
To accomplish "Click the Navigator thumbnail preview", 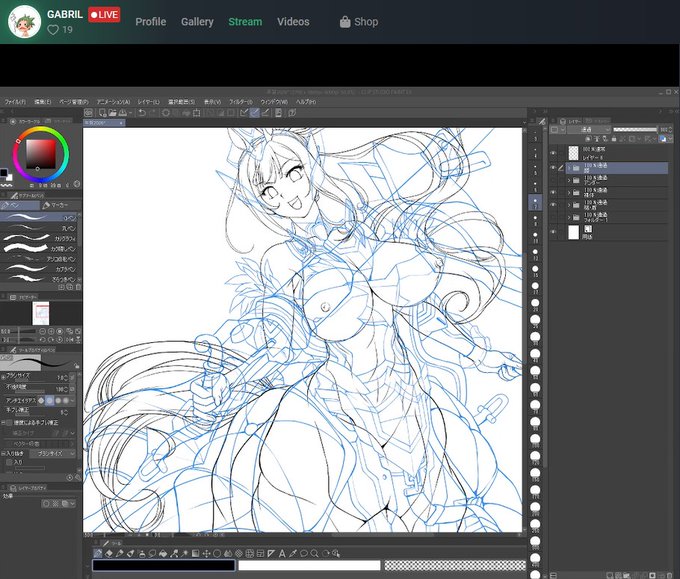I will [41, 313].
